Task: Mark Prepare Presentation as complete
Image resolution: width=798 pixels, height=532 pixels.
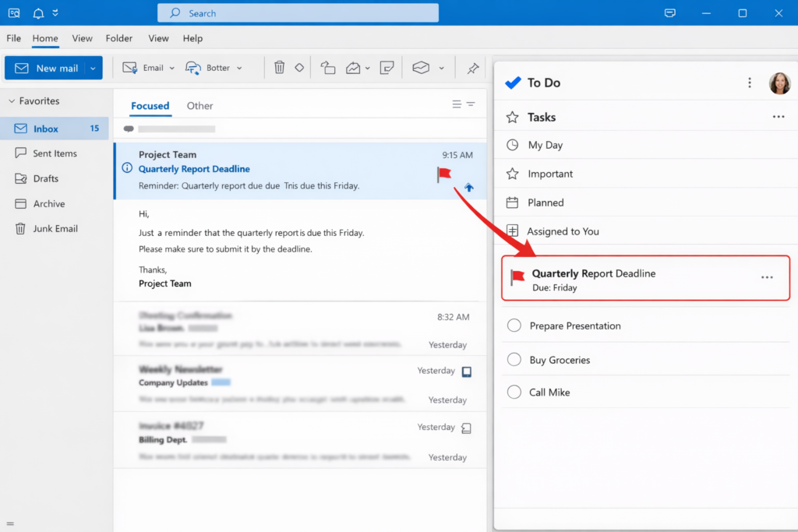Action: pyautogui.click(x=514, y=326)
